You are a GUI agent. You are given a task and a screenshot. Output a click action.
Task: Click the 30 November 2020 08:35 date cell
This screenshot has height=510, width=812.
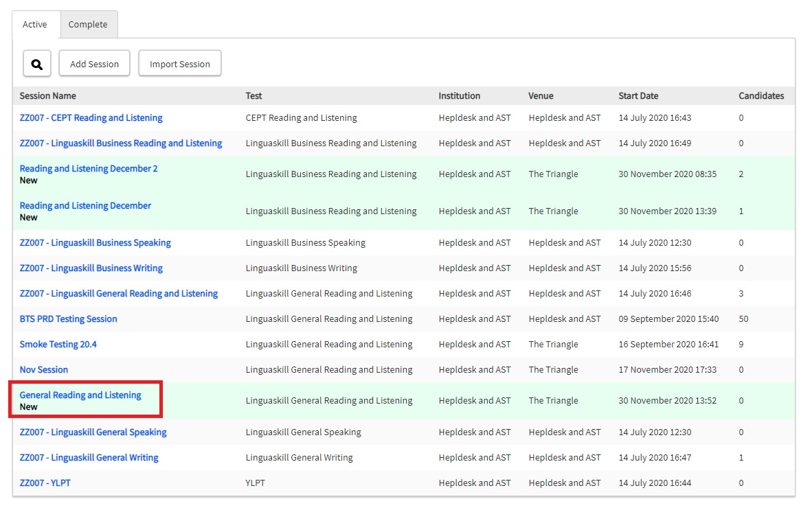668,174
